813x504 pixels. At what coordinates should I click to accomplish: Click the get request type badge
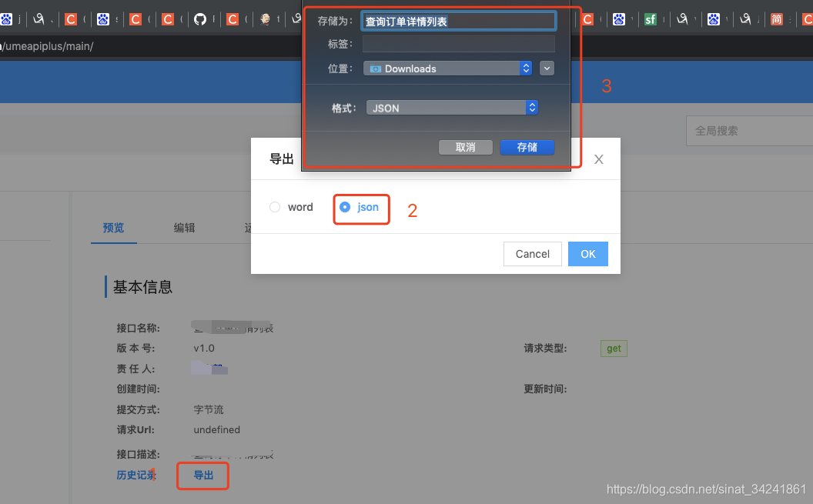613,348
